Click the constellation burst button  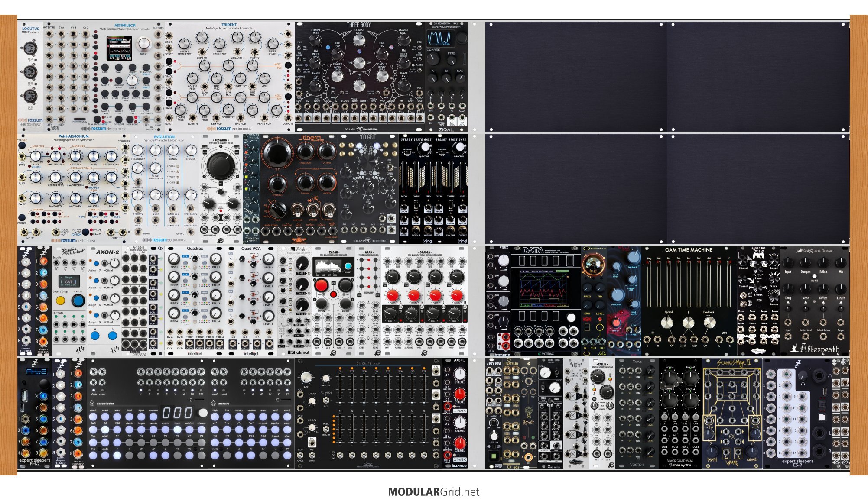click(177, 430)
